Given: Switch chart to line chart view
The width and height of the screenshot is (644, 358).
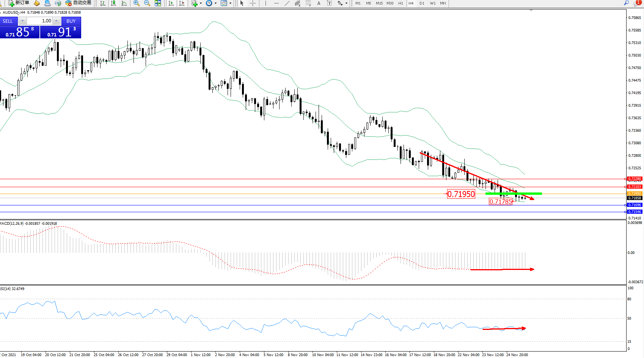Looking at the screenshot, I should point(124,3).
